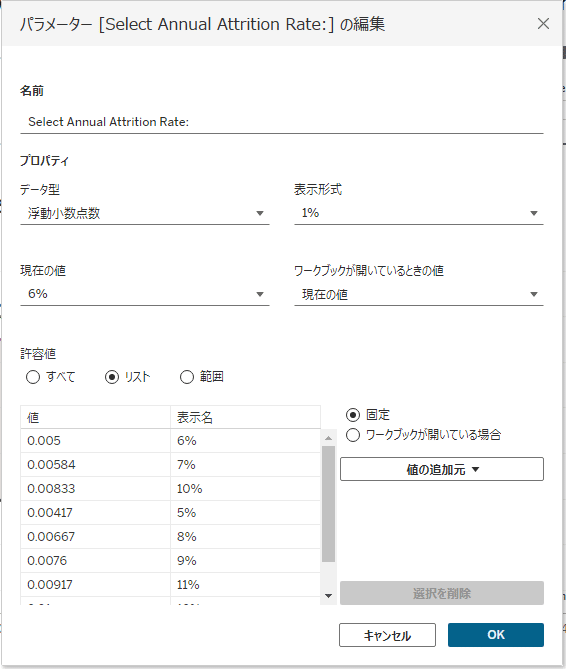Select the すべて radio button
This screenshot has height=669, width=566.
point(33,377)
